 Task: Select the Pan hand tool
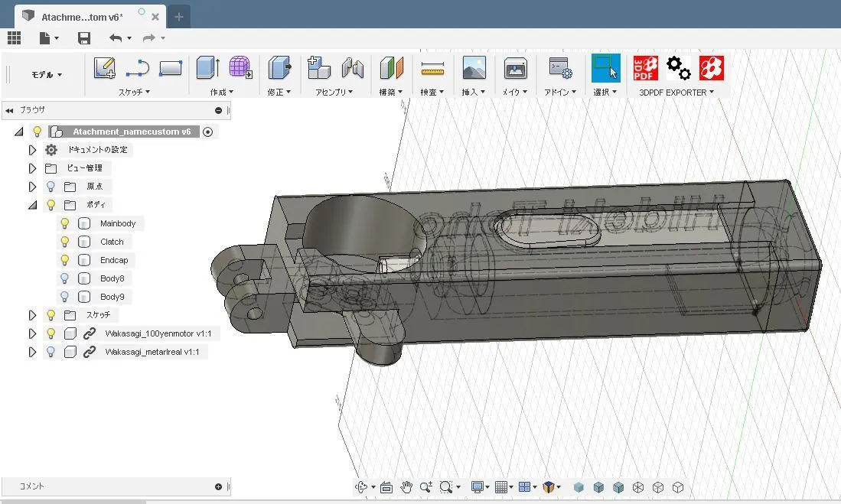pyautogui.click(x=406, y=487)
